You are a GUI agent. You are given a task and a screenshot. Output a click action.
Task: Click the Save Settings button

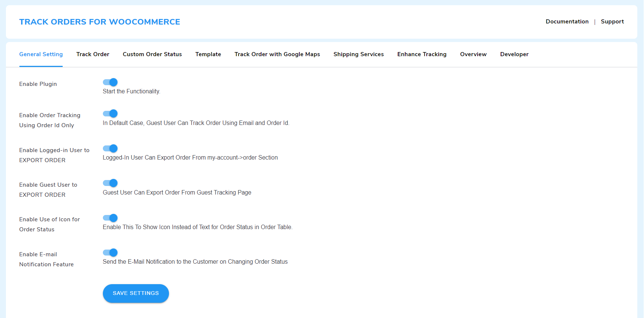coord(136,293)
